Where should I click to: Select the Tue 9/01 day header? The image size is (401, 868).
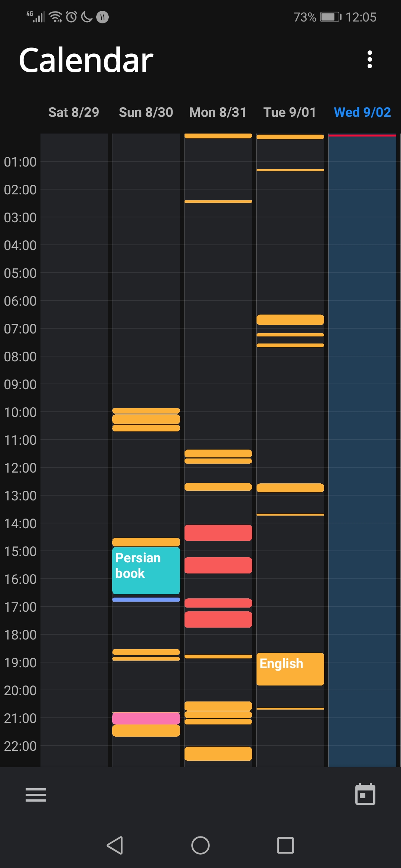pyautogui.click(x=290, y=112)
